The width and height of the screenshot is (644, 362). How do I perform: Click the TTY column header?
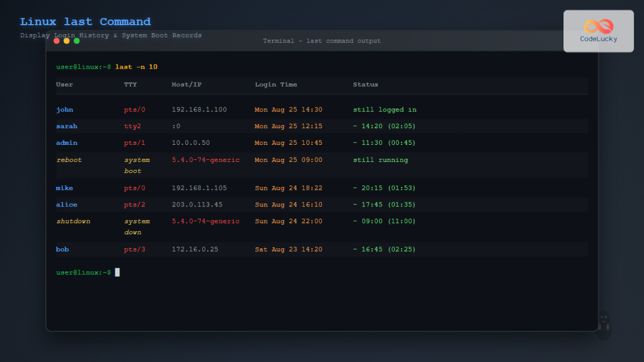pos(130,85)
